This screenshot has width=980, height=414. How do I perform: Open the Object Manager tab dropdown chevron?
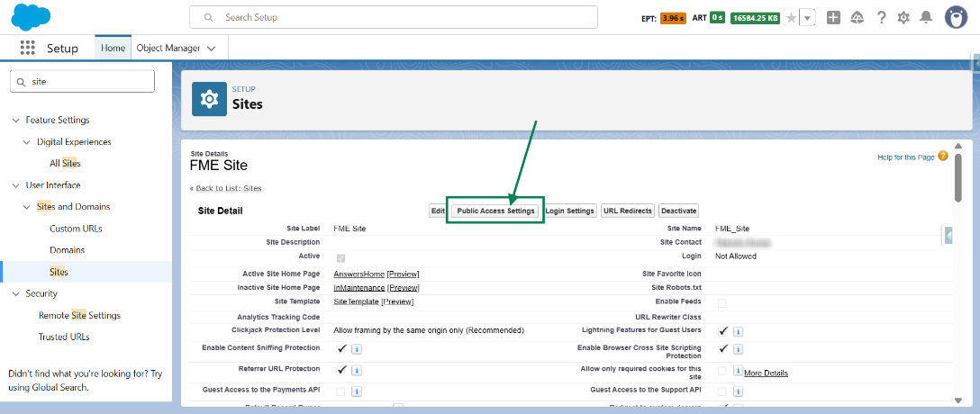[212, 48]
